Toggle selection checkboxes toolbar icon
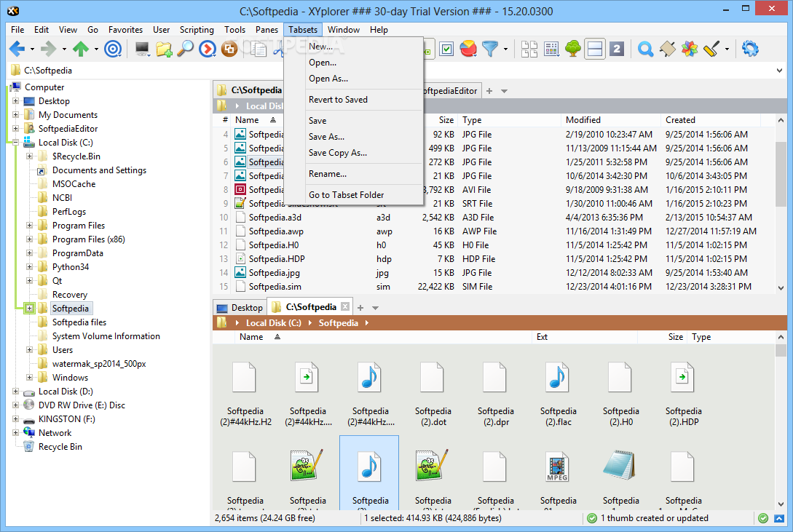The width and height of the screenshot is (793, 532). coord(446,49)
